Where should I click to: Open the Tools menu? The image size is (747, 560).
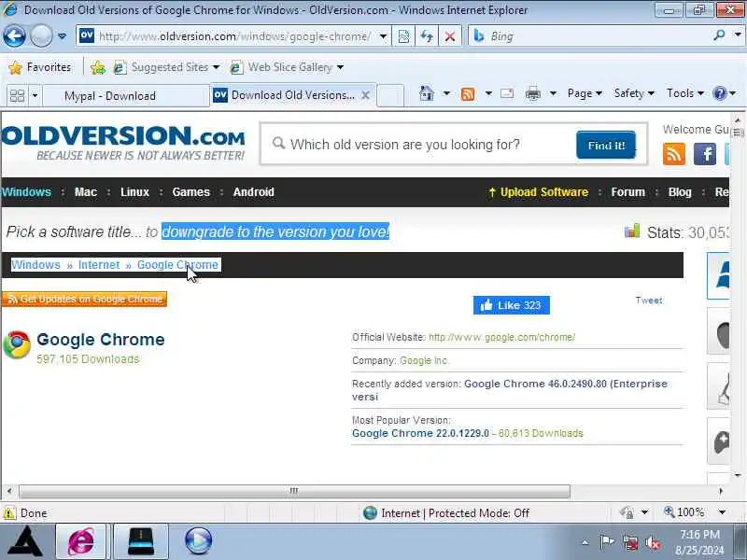tap(685, 93)
